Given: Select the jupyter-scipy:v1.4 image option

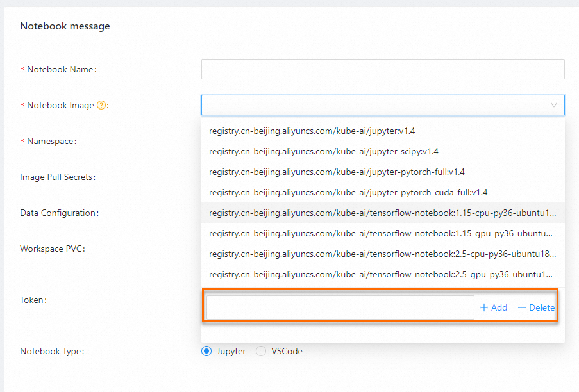Looking at the screenshot, I should click(x=383, y=152).
